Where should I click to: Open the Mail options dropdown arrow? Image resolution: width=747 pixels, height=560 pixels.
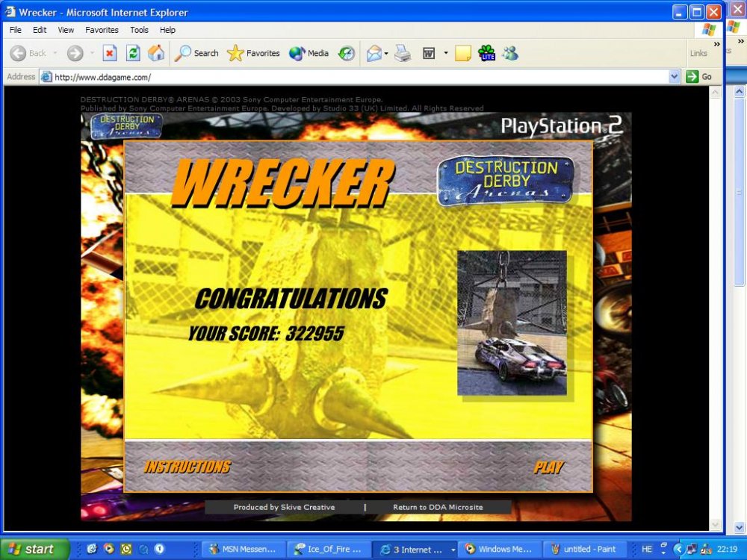pyautogui.click(x=386, y=53)
